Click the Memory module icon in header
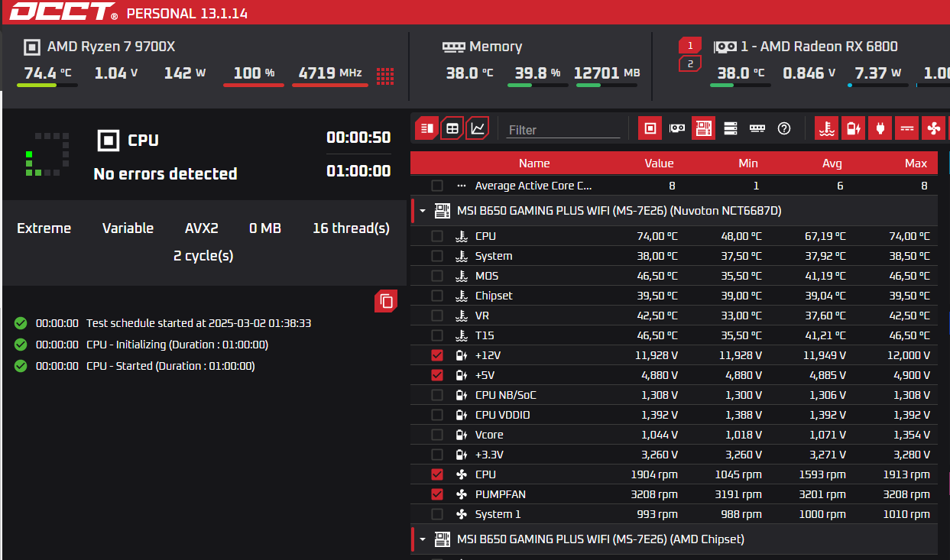 [453, 47]
